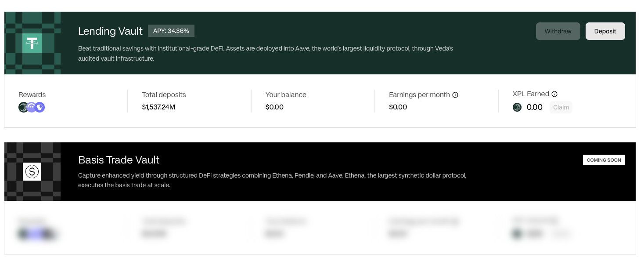Click the Tether logo on Lending Vault
644x265 pixels.
(x=32, y=43)
